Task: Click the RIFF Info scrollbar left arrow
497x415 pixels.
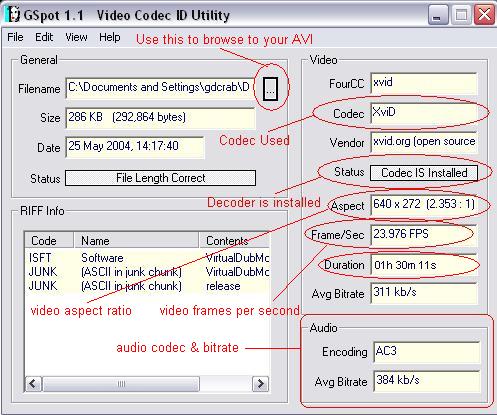Action: click(x=33, y=384)
